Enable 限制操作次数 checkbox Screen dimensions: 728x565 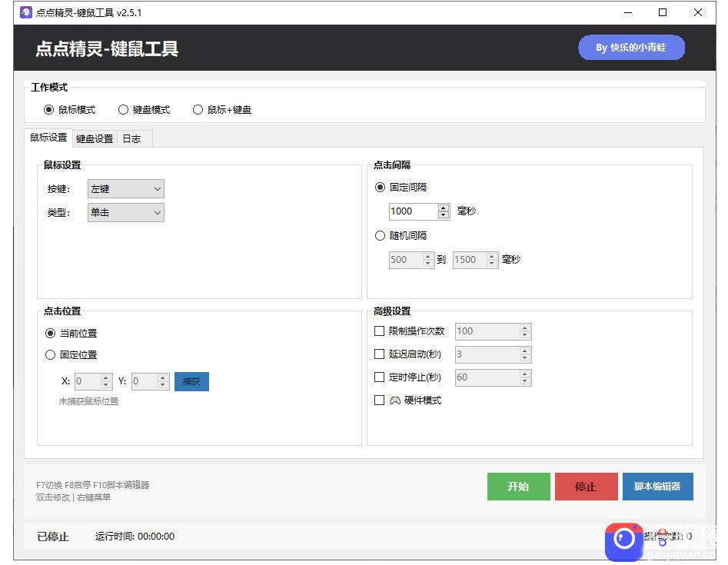[379, 331]
